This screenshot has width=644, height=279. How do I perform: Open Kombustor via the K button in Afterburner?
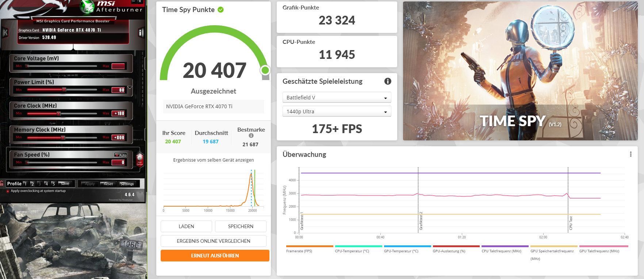[x=5, y=33]
